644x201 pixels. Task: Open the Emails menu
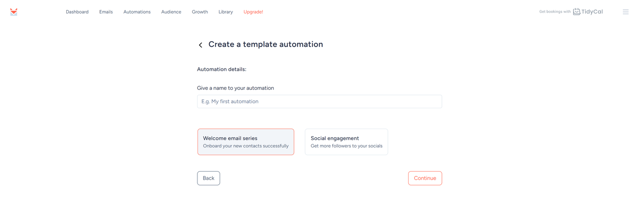(x=106, y=12)
